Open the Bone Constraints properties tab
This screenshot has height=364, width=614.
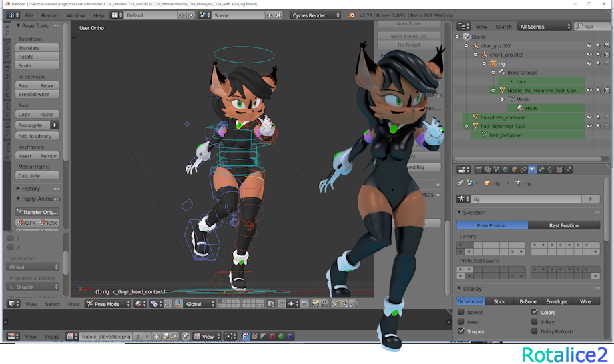tap(550, 170)
